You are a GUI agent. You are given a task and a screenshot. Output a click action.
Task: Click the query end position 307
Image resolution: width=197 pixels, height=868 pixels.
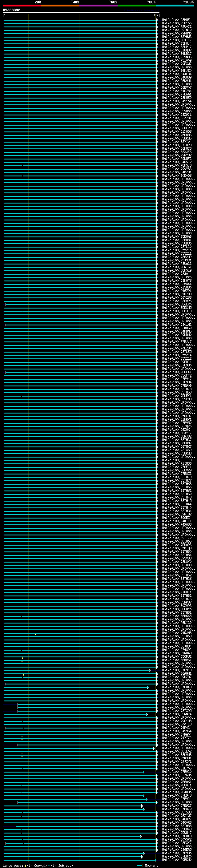[x=155, y=15]
